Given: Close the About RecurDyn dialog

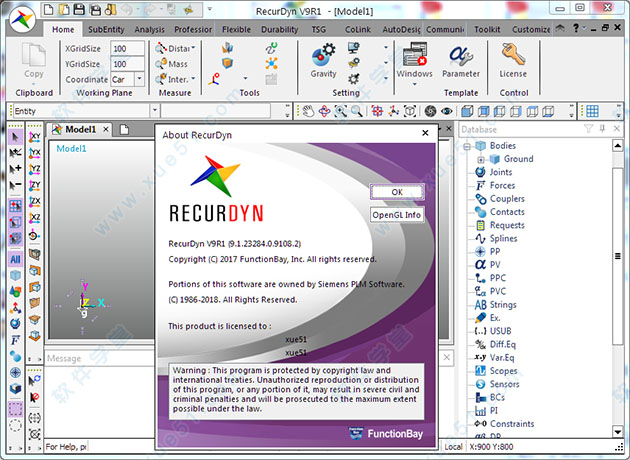Looking at the screenshot, I should click(425, 133).
